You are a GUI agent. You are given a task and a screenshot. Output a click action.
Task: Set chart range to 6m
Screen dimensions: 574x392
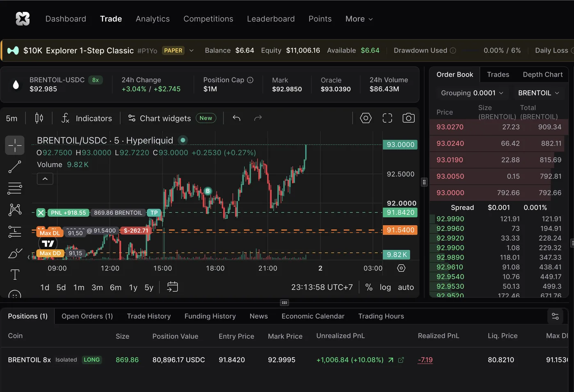point(116,287)
